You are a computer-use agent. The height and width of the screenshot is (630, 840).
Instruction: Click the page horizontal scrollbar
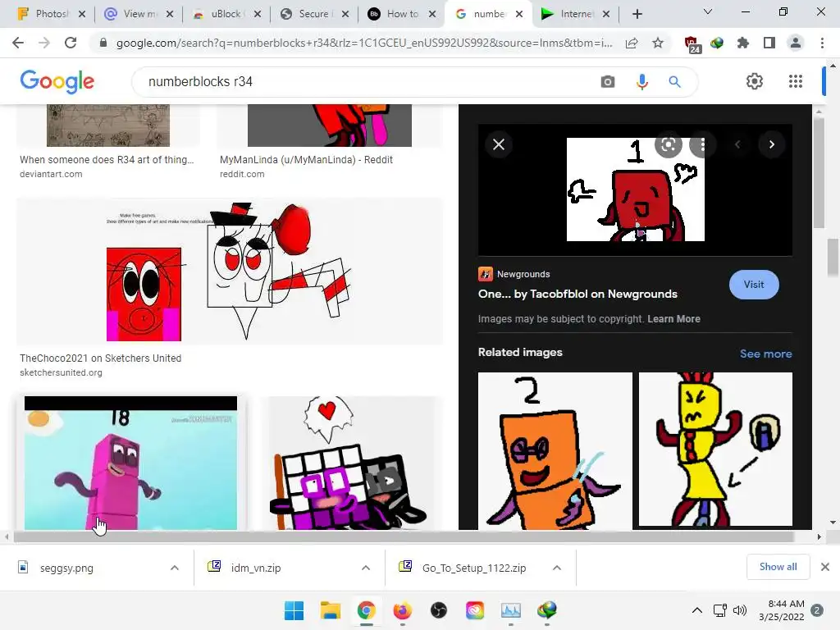coord(404,536)
